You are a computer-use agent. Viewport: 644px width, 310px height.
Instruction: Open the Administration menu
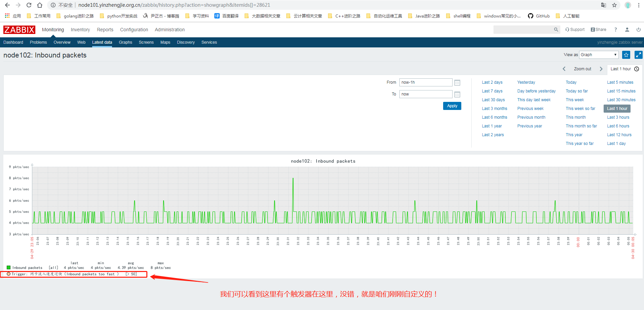[170, 30]
